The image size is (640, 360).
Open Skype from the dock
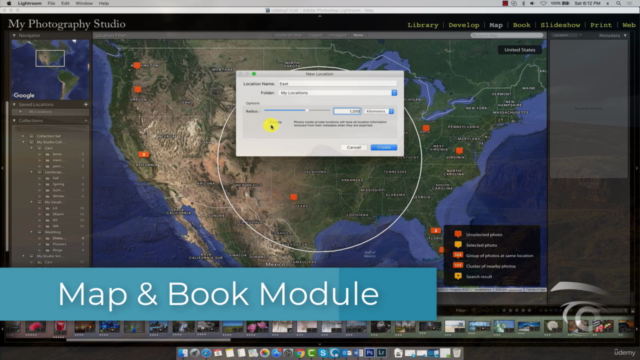[x=323, y=353]
